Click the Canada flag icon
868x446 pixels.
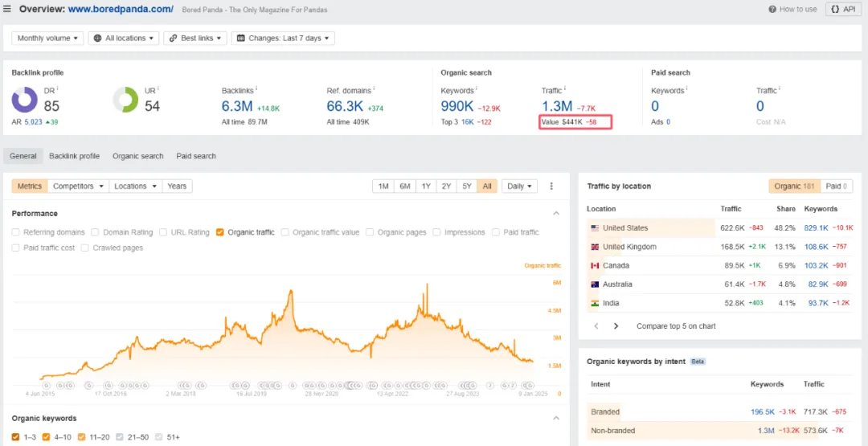point(595,266)
